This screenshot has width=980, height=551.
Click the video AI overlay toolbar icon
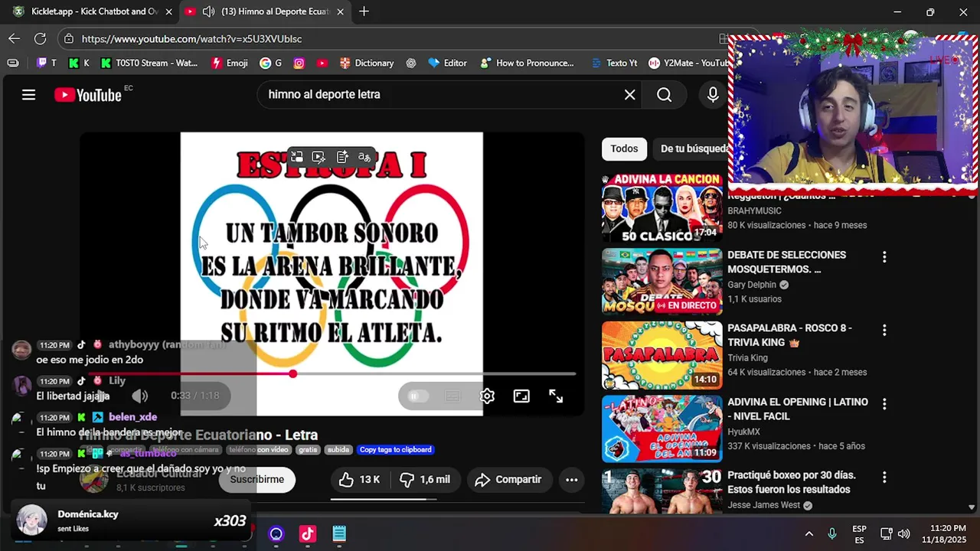click(x=318, y=157)
